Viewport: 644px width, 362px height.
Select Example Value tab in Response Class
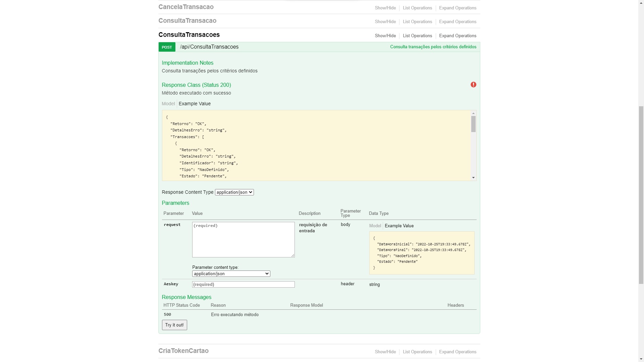195,104
